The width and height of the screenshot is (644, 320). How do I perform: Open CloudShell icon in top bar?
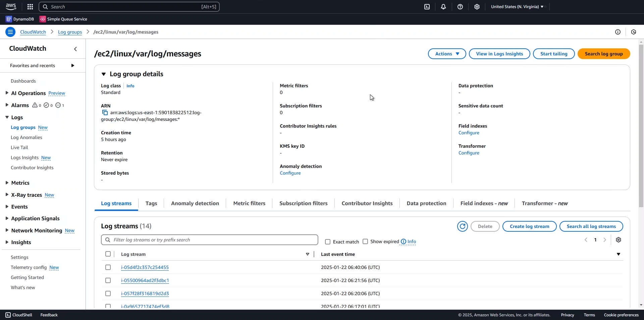pyautogui.click(x=427, y=7)
